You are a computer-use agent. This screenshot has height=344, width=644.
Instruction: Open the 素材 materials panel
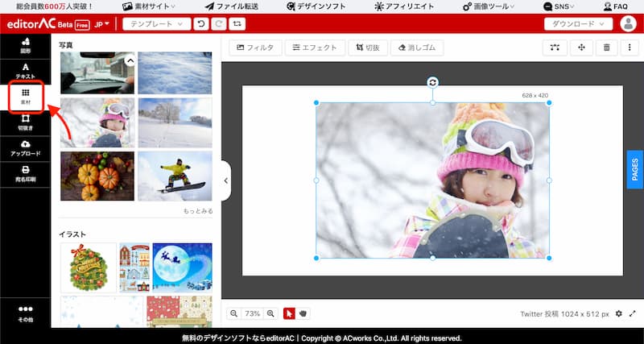pyautogui.click(x=26, y=97)
